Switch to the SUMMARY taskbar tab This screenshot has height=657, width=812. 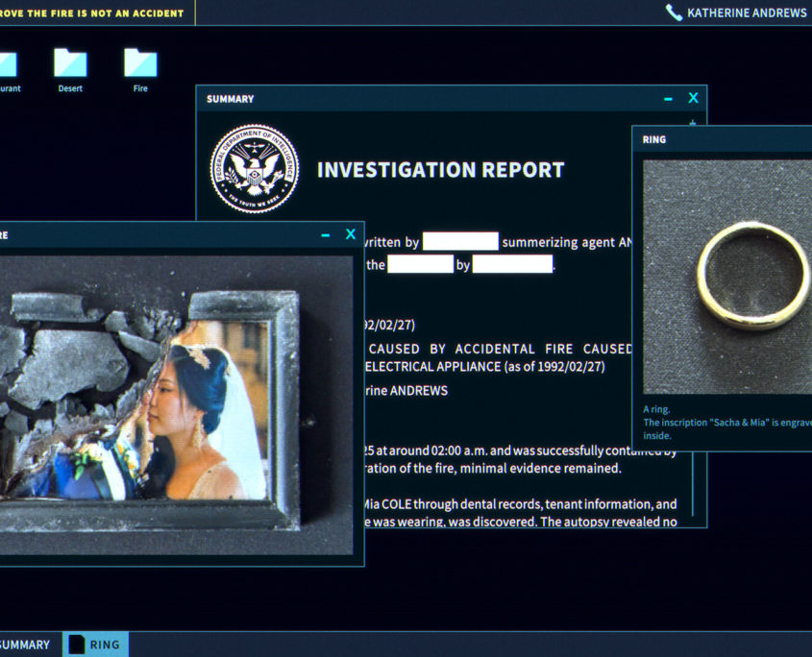pos(25,645)
